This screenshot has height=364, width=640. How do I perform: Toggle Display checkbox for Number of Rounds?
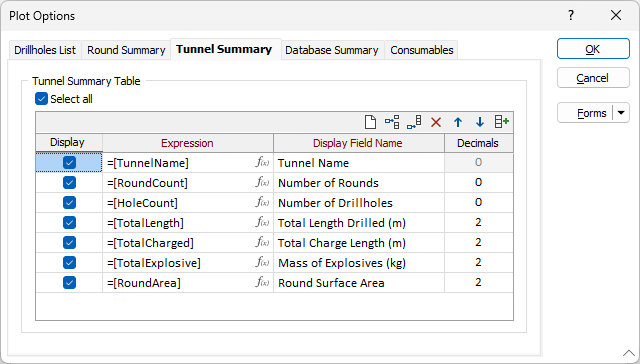click(x=69, y=182)
